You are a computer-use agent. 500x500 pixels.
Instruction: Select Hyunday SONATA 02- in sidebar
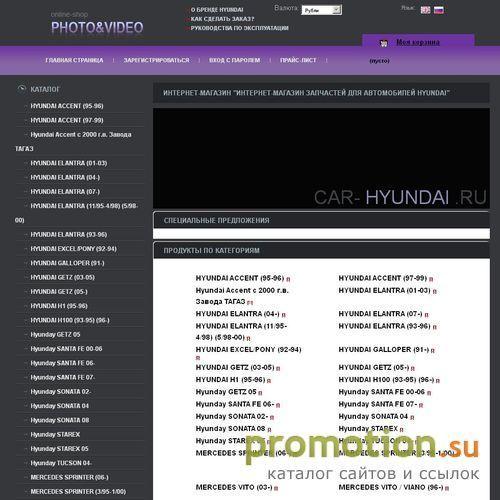60,392
